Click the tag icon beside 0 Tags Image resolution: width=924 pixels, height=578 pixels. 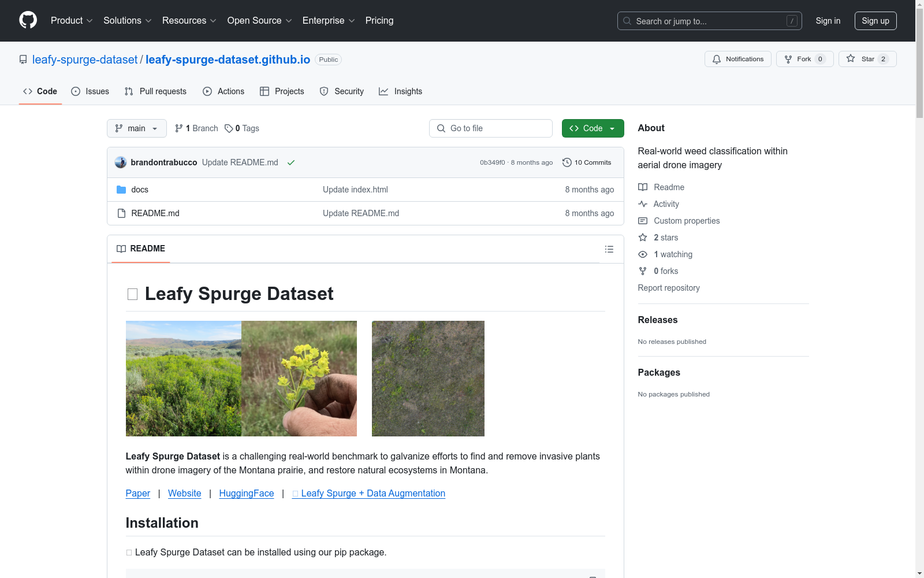click(229, 128)
